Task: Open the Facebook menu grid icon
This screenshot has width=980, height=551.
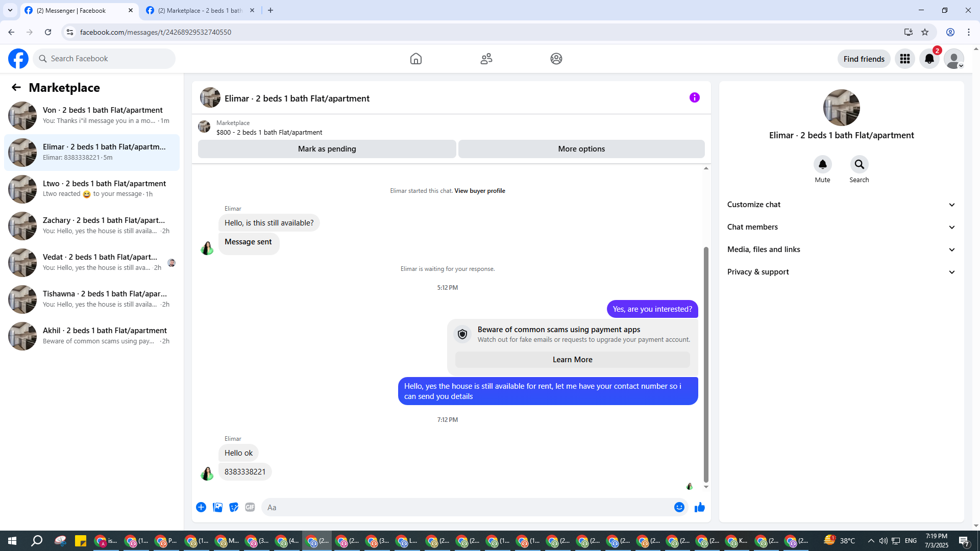Action: pos(904,59)
